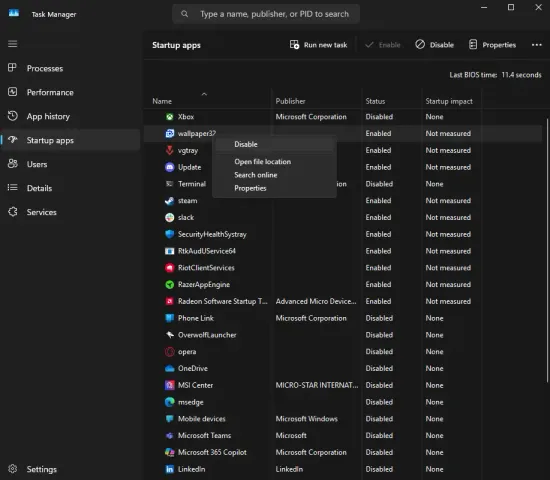This screenshot has width=550, height=480.
Task: Click the Radeon Software Startup icon
Action: (169, 301)
